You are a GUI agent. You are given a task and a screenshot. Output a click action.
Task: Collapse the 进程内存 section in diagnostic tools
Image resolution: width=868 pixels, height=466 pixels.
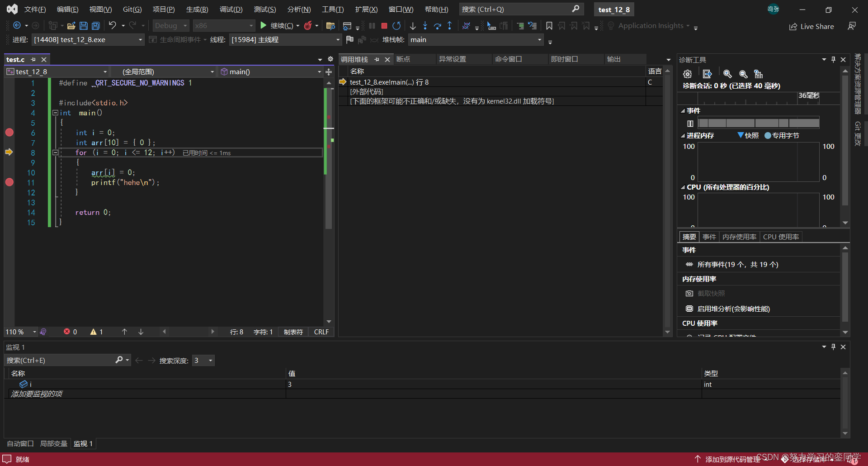tap(683, 136)
